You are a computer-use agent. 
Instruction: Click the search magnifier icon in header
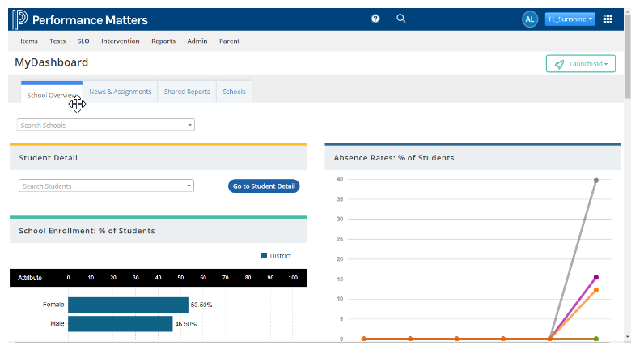(x=400, y=19)
